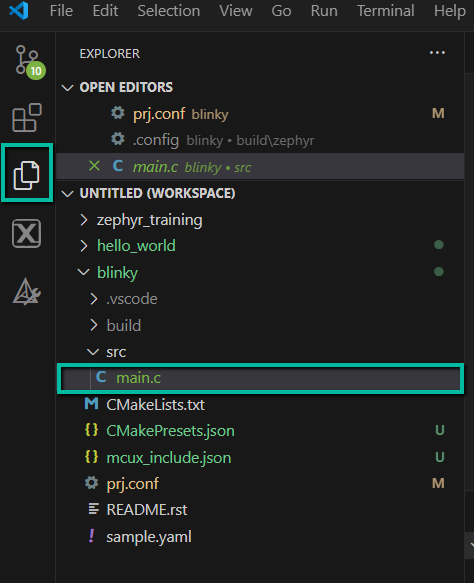
Task: Open the File menu
Action: point(61,11)
